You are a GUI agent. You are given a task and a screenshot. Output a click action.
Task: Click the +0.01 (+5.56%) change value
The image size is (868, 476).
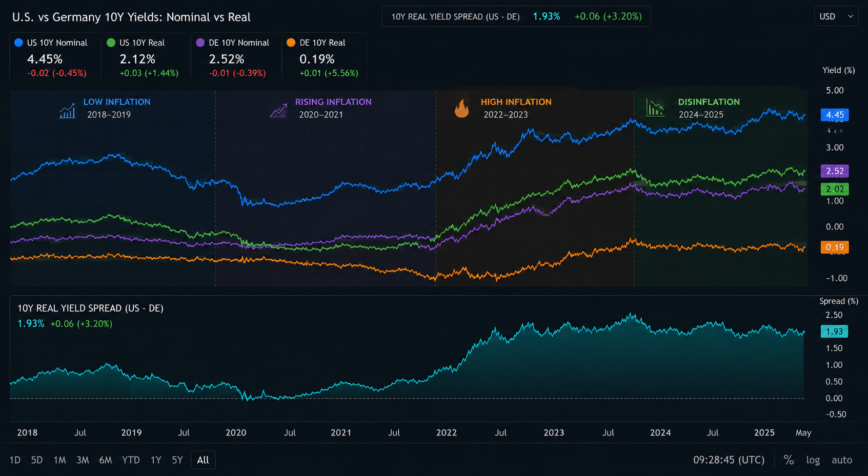(329, 73)
